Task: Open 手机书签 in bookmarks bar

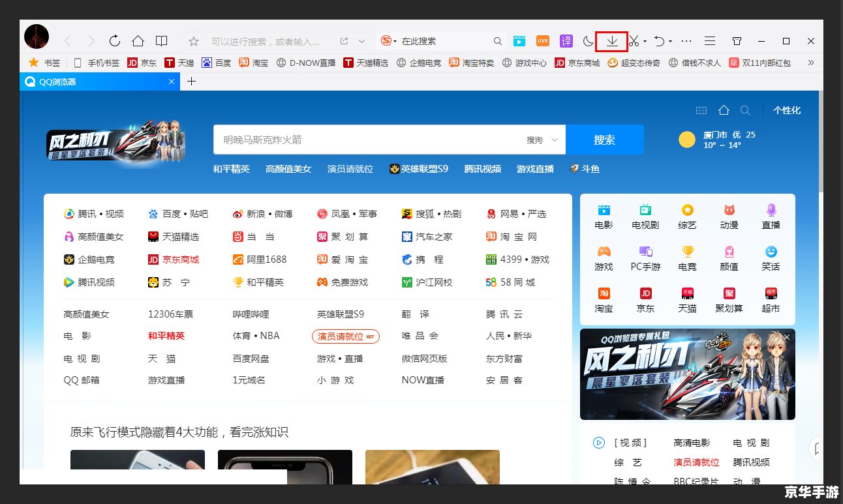Action: [97, 63]
